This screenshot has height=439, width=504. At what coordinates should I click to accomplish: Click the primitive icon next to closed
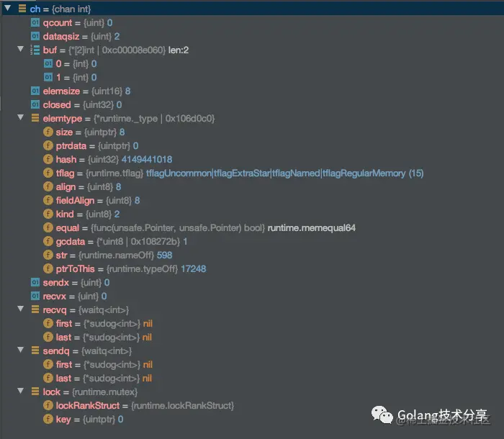click(35, 104)
